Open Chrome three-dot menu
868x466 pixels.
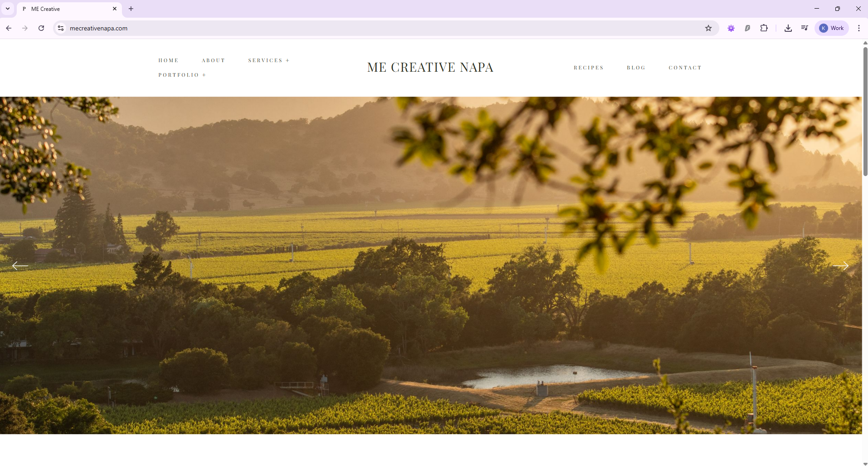[x=859, y=28]
